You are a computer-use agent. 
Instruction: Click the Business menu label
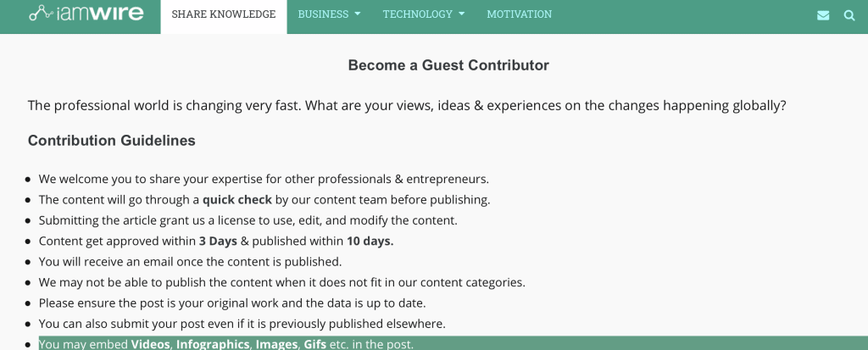(x=323, y=14)
